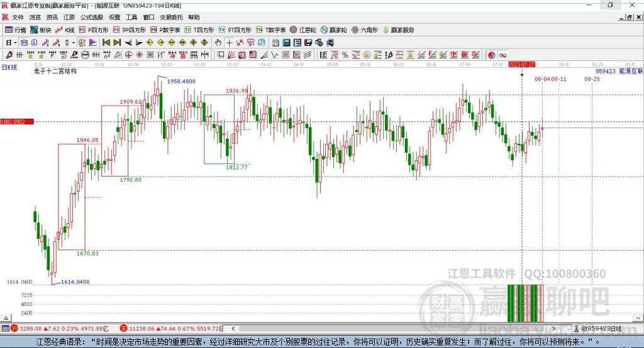This screenshot has width=644, height=348.
Task: Click the 08-25 date label on chart
Action: coord(592,79)
